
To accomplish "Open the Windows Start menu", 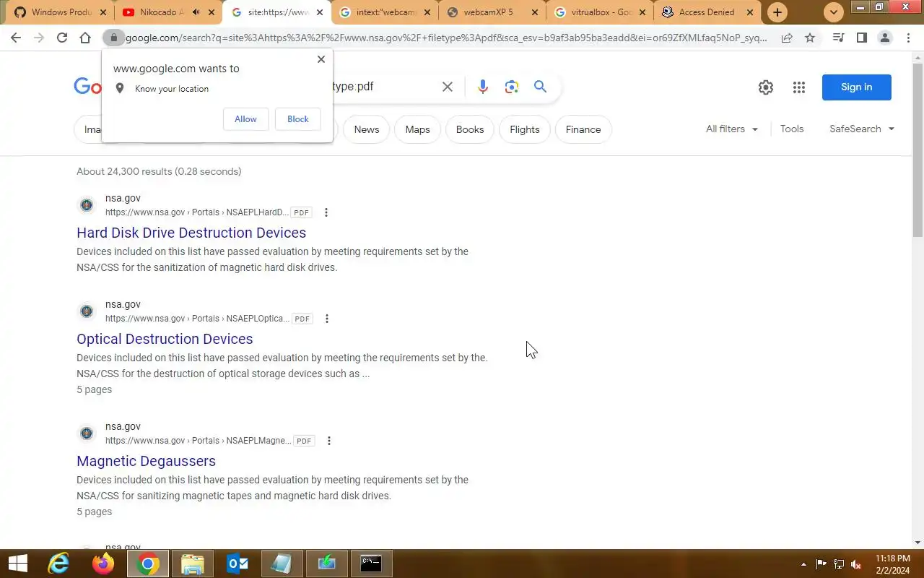I will 17,564.
